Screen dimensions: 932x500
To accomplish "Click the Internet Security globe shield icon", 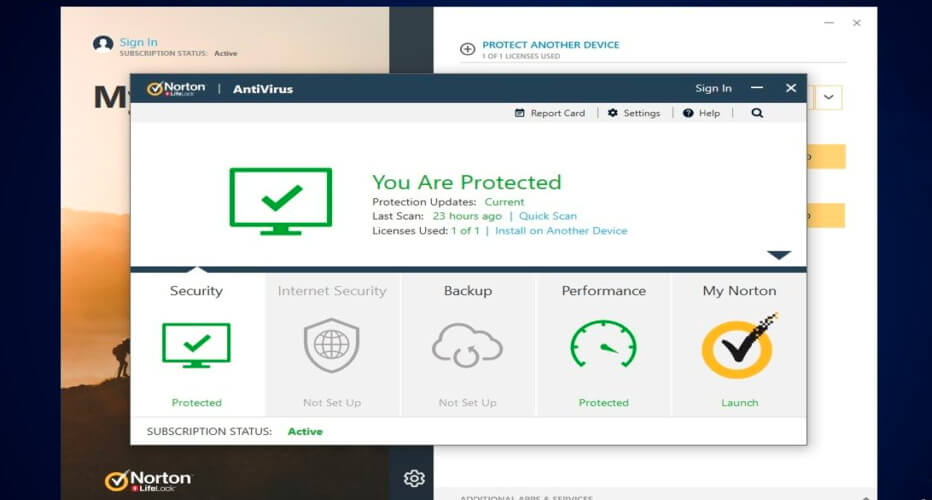I will [332, 345].
